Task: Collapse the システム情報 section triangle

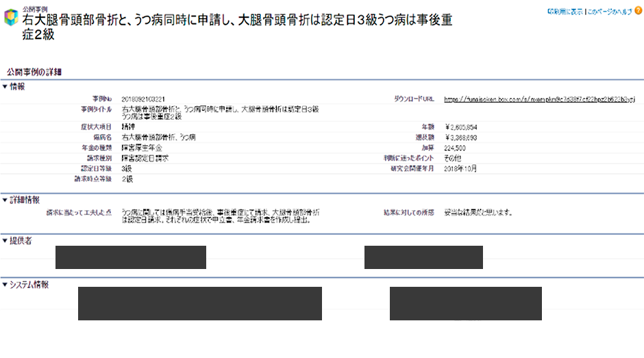Action: 5,285
